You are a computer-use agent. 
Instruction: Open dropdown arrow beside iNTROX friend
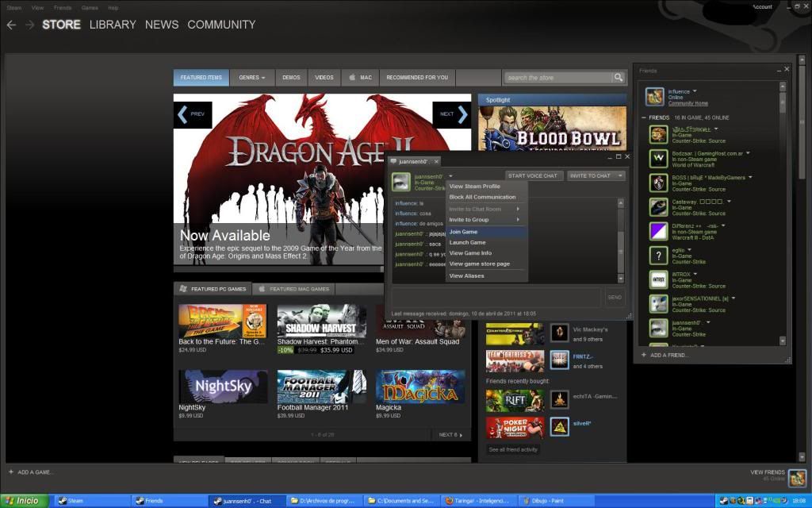[695, 274]
